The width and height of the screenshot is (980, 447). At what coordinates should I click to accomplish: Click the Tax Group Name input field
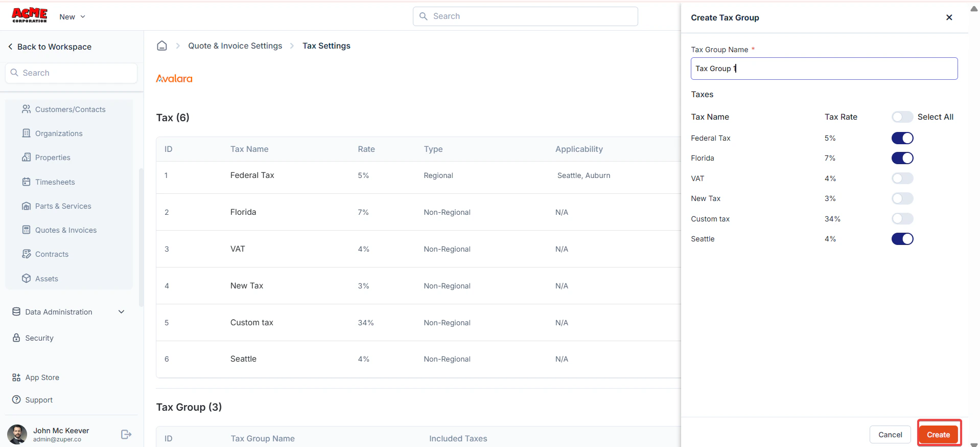(x=824, y=69)
